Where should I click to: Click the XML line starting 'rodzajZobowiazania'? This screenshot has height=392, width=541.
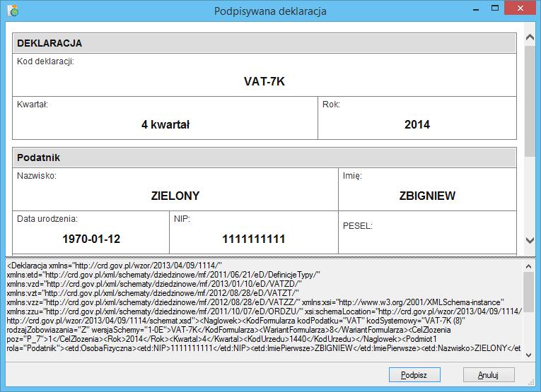(228, 330)
